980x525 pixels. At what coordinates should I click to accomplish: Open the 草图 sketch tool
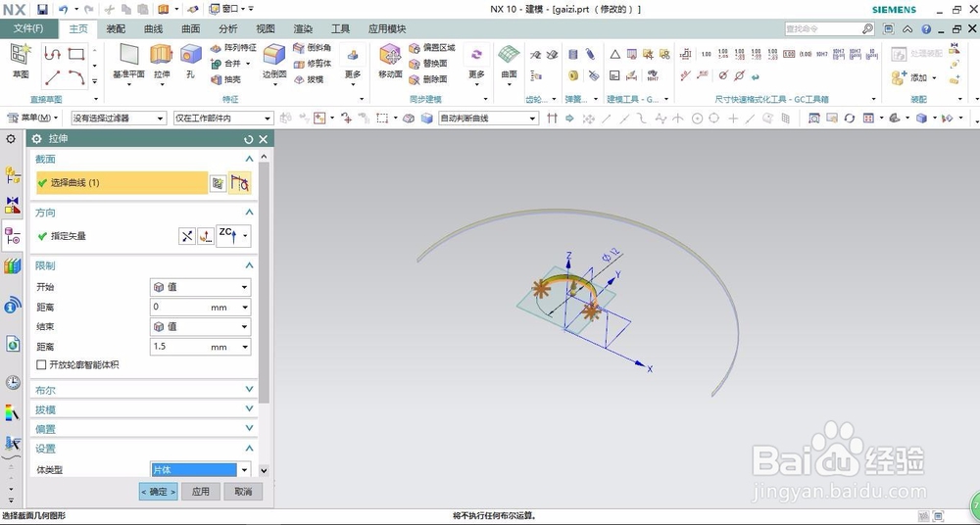click(x=21, y=61)
